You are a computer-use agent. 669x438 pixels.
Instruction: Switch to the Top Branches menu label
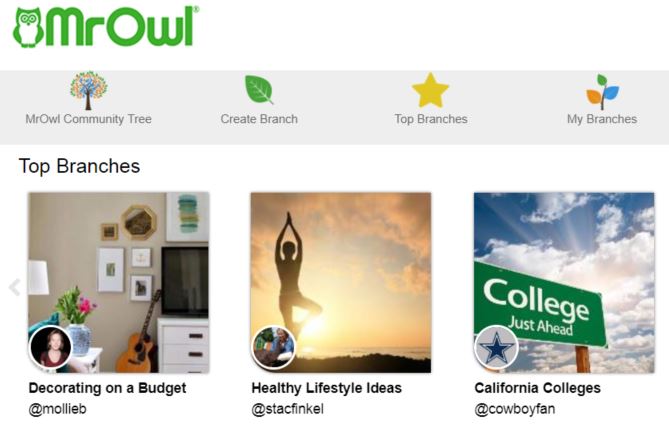(x=431, y=119)
